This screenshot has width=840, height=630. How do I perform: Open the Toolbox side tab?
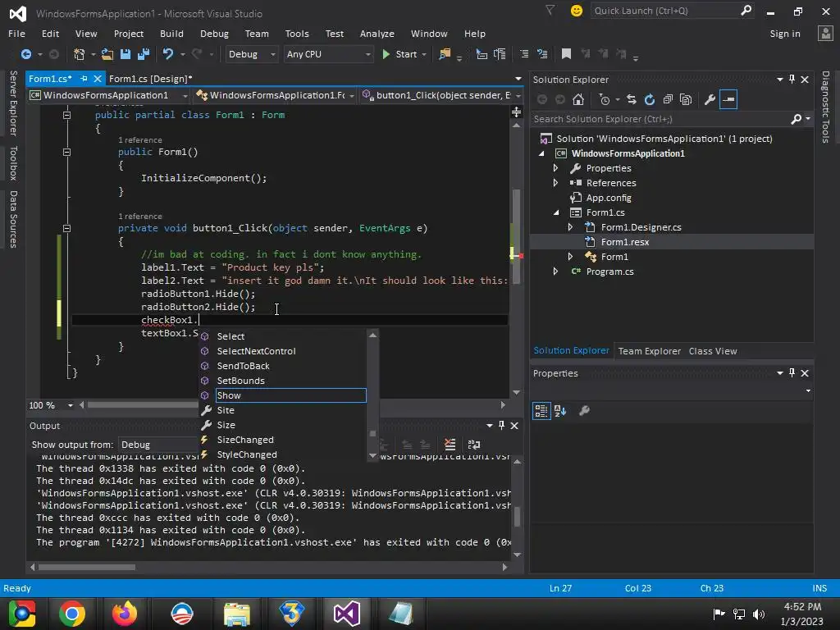point(13,163)
